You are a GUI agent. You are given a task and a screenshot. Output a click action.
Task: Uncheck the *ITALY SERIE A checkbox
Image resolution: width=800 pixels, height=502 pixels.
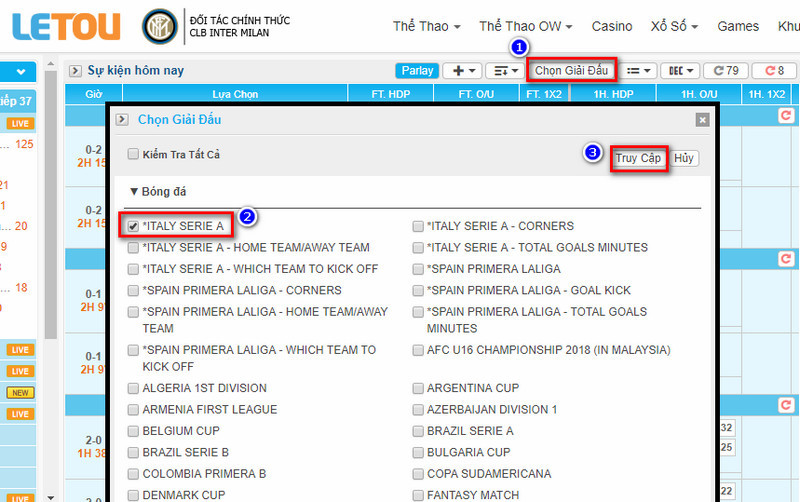tap(134, 226)
